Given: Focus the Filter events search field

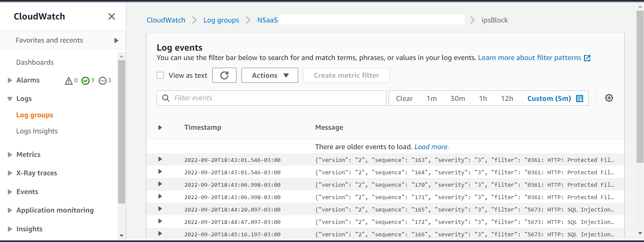Looking at the screenshot, I should (271, 98).
